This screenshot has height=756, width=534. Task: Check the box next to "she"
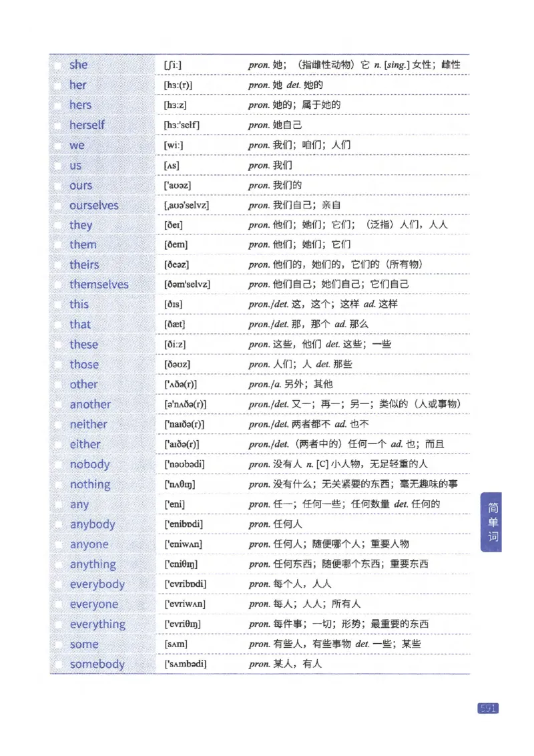[x=58, y=65]
